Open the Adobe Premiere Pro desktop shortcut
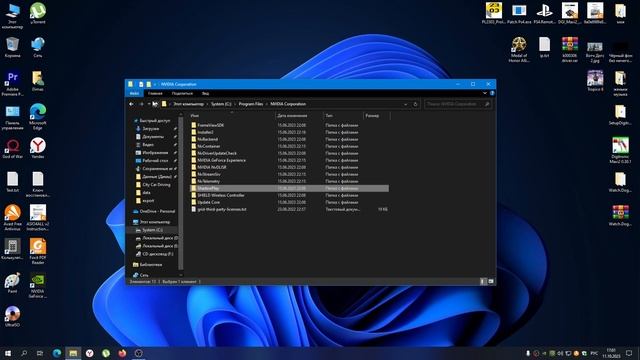 click(x=12, y=84)
